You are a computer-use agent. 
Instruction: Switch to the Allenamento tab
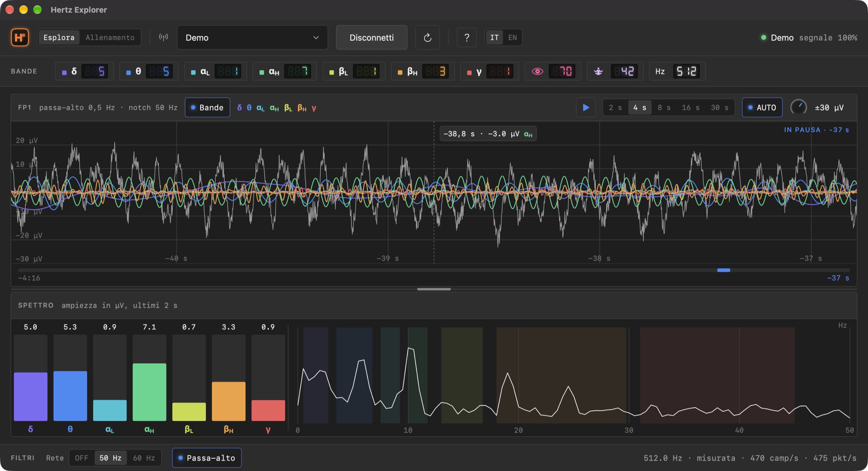110,37
